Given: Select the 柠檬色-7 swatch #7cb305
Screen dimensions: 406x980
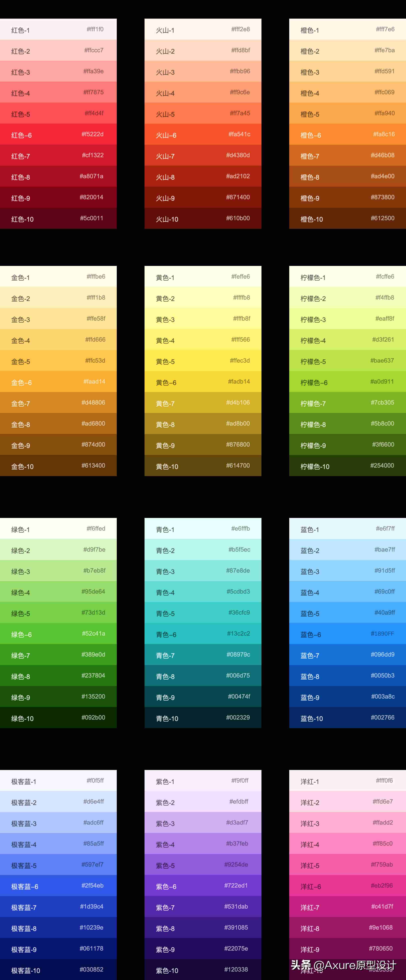Looking at the screenshot, I should [347, 402].
